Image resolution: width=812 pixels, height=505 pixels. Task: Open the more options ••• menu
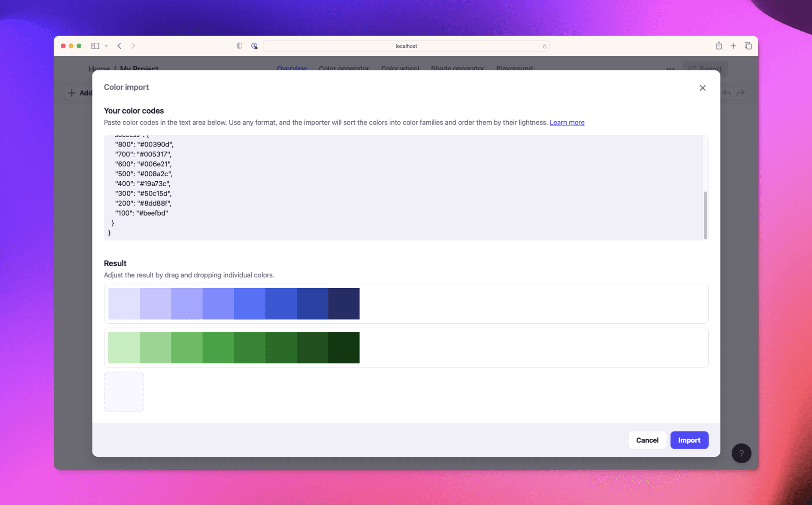tap(670, 69)
